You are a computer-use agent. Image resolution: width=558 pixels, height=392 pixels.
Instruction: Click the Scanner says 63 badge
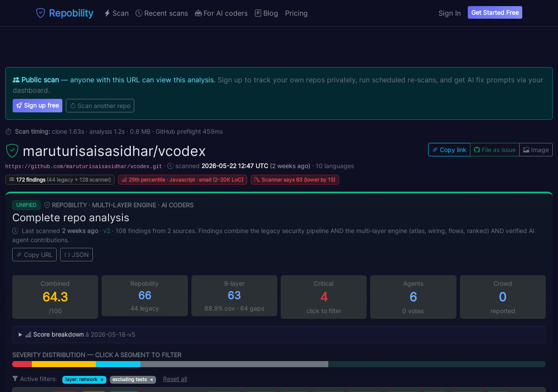(295, 179)
